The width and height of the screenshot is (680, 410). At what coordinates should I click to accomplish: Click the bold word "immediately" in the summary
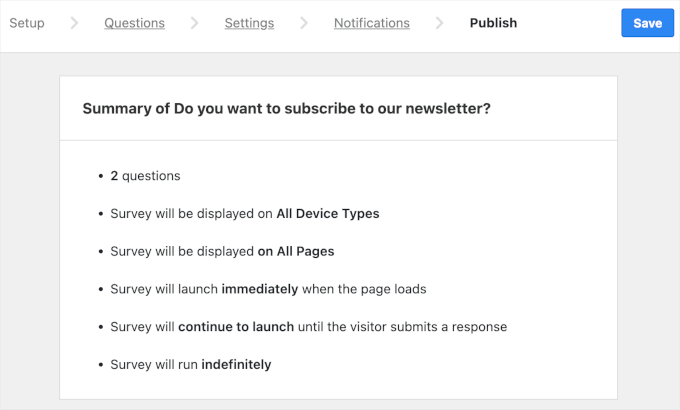(260, 289)
